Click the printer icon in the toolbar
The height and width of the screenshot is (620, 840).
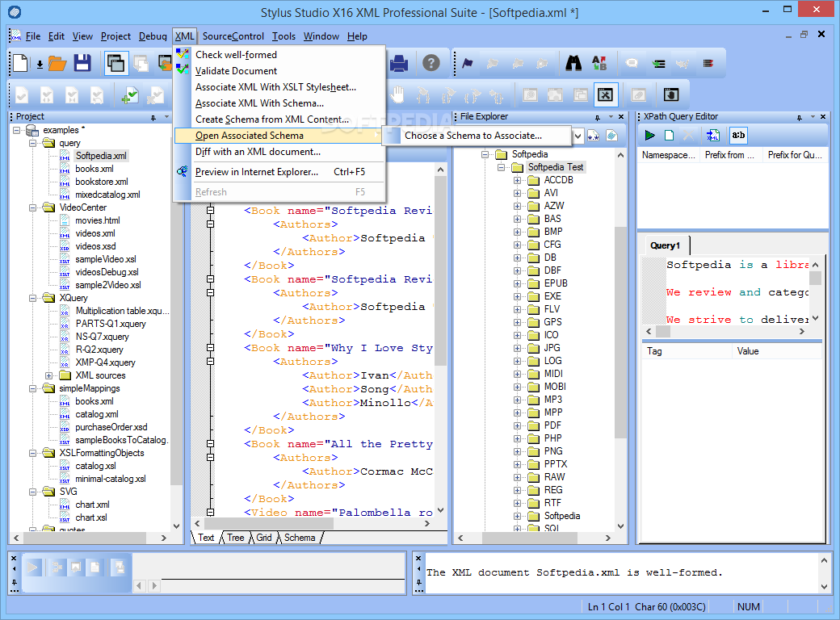tap(399, 64)
